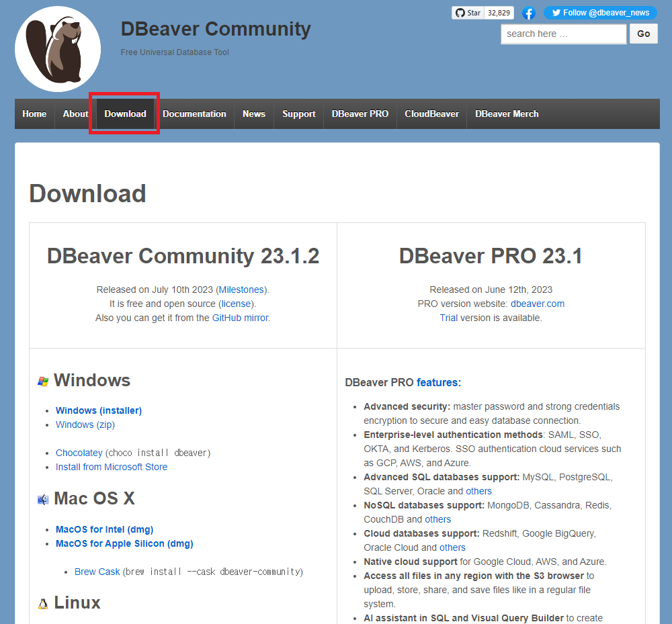Screen dimensions: 672x624
Task: Click the Trial version link
Action: pyautogui.click(x=449, y=318)
